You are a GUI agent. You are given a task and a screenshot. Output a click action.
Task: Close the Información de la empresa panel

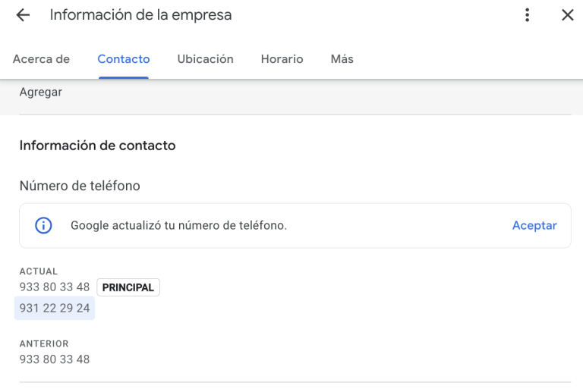coord(567,15)
